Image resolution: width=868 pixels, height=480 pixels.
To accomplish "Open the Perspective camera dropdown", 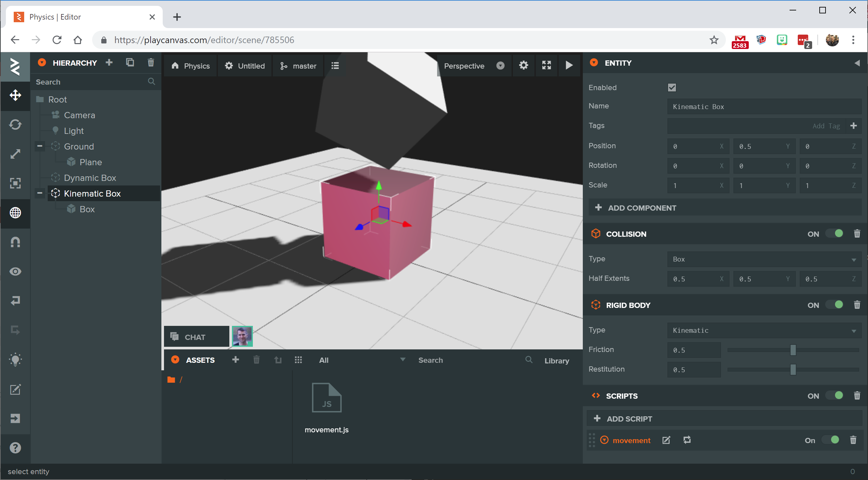I will 474,66.
